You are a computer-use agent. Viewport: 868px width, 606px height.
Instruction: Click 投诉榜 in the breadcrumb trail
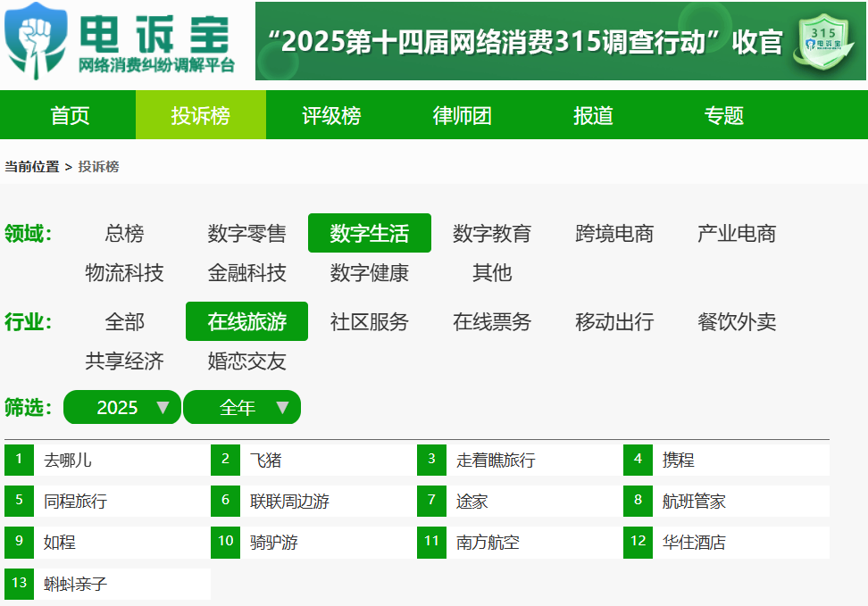coord(99,167)
